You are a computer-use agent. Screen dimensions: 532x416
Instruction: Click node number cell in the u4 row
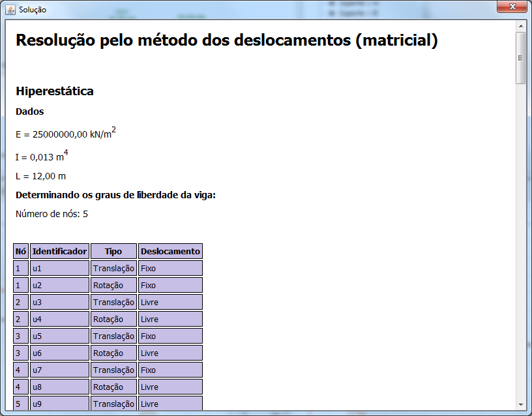[21, 319]
